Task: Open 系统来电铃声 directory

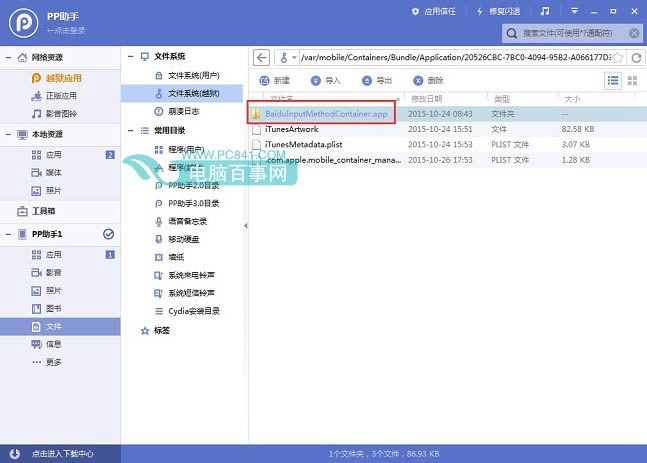Action: tap(184, 275)
